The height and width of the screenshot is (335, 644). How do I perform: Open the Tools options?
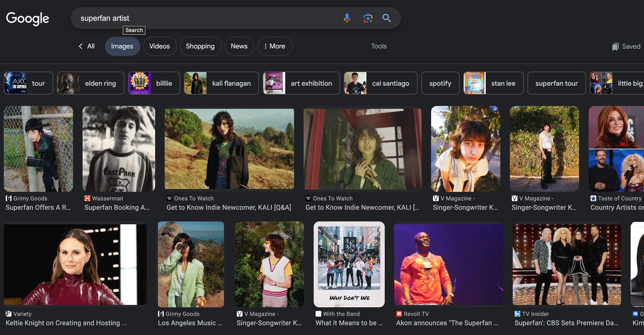click(379, 46)
